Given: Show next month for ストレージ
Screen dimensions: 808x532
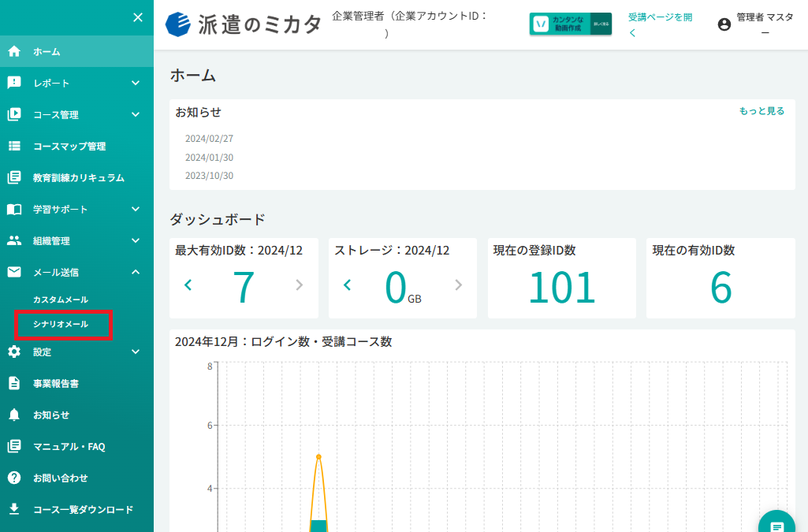Looking at the screenshot, I should point(459,285).
